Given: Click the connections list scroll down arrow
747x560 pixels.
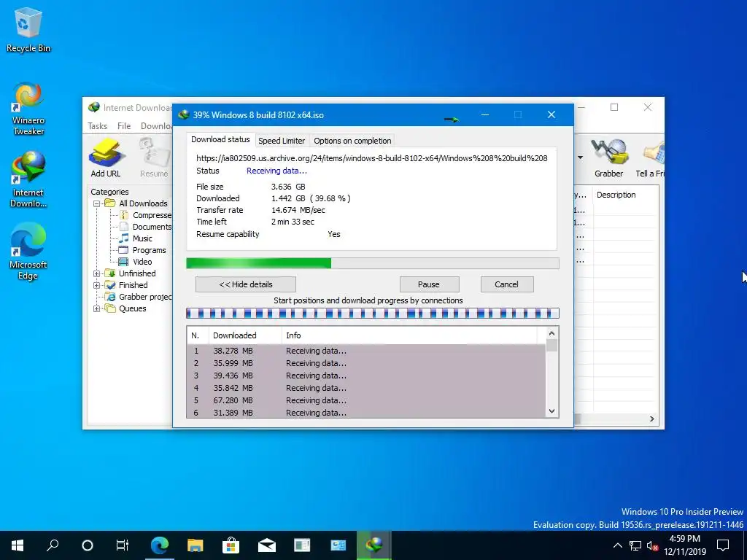Looking at the screenshot, I should pyautogui.click(x=551, y=411).
